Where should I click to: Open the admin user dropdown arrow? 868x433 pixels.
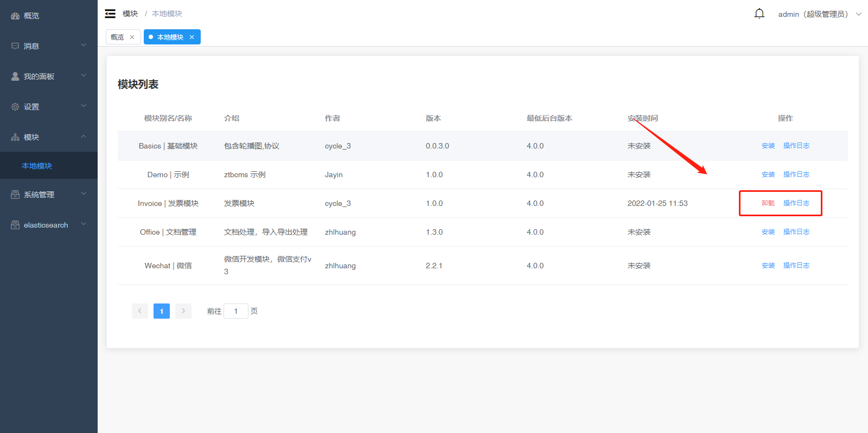pyautogui.click(x=859, y=14)
